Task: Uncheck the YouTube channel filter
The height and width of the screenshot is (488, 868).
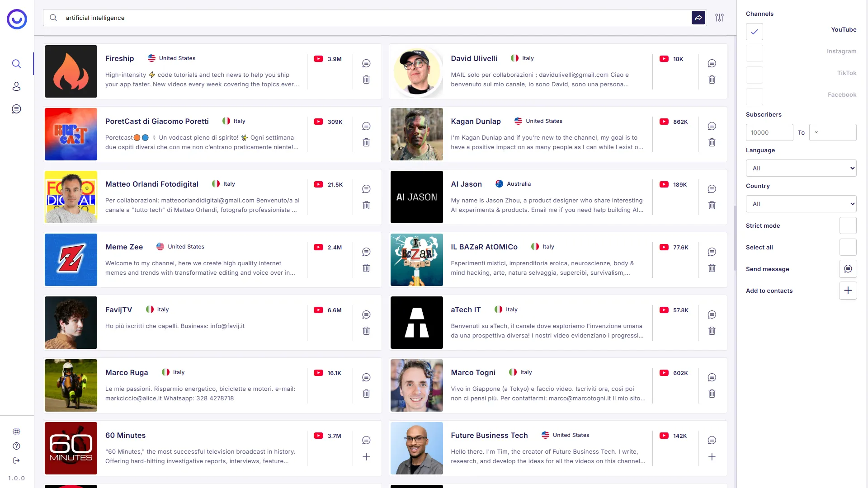Action: click(x=754, y=32)
